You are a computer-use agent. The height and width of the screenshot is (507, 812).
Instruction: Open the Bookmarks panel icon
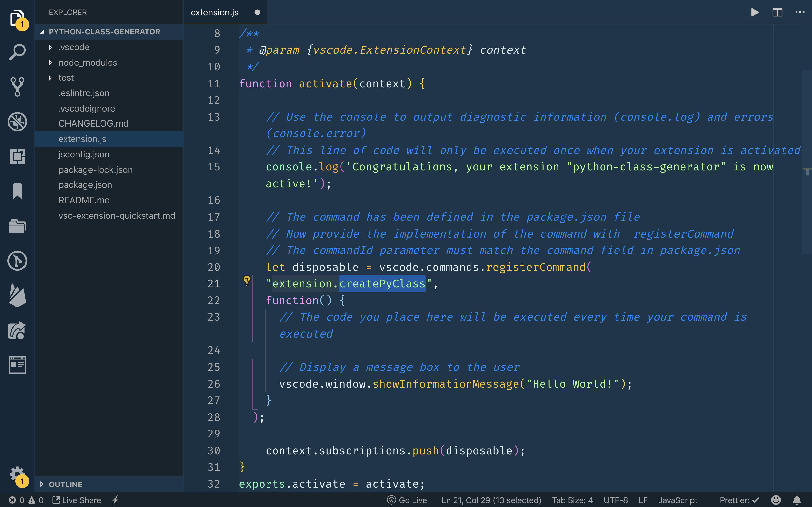coord(17,191)
